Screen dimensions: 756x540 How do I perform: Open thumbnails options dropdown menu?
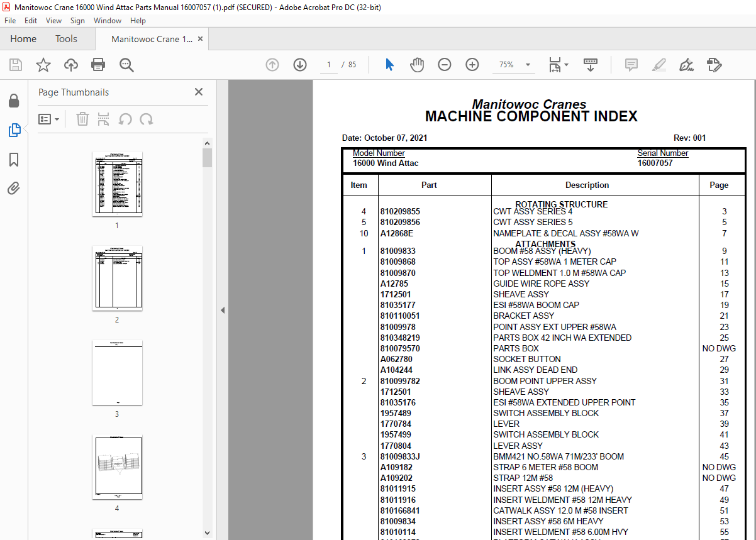(x=49, y=119)
